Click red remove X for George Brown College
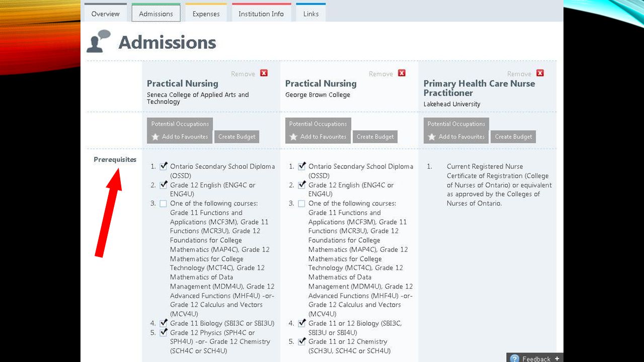The image size is (644, 362). [x=401, y=73]
